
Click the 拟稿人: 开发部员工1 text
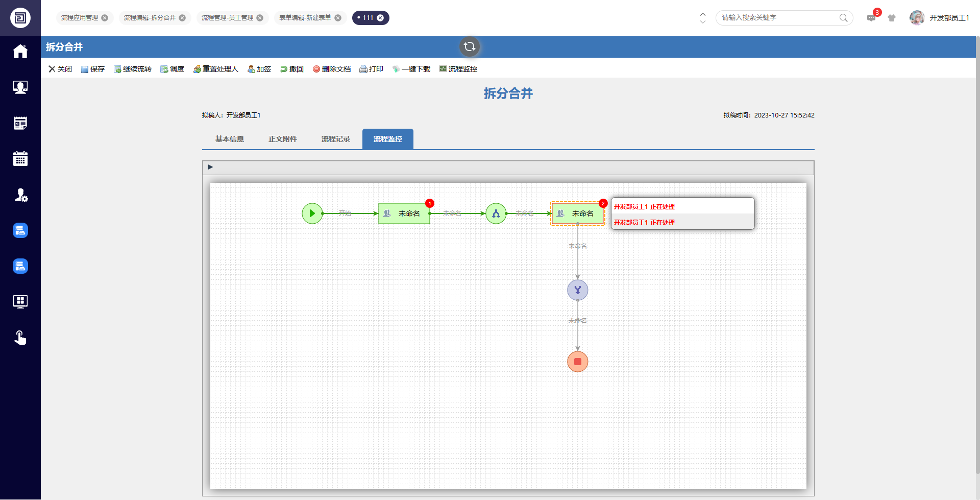231,115
